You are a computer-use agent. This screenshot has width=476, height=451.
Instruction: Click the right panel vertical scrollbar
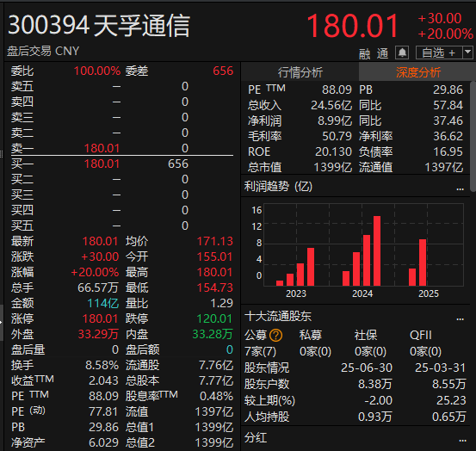pyautogui.click(x=473, y=137)
